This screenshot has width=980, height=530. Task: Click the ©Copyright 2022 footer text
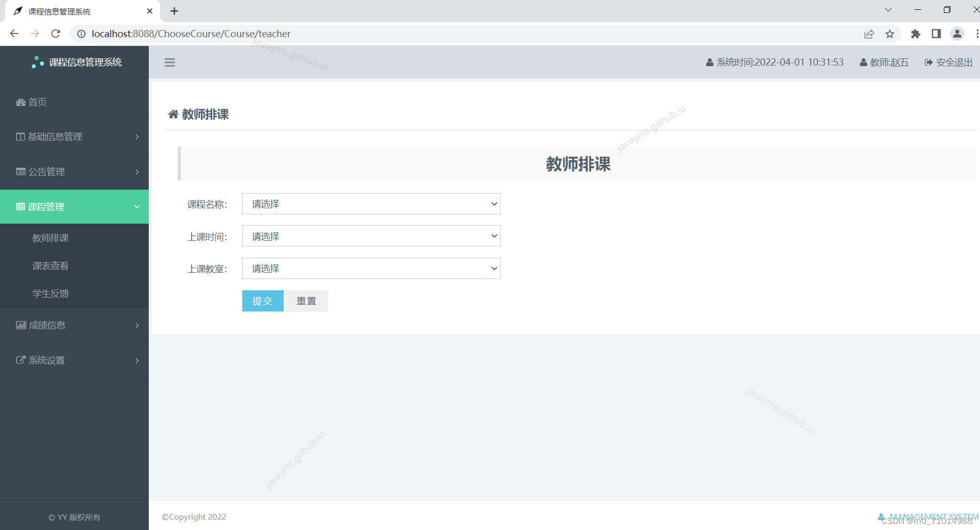tap(194, 517)
